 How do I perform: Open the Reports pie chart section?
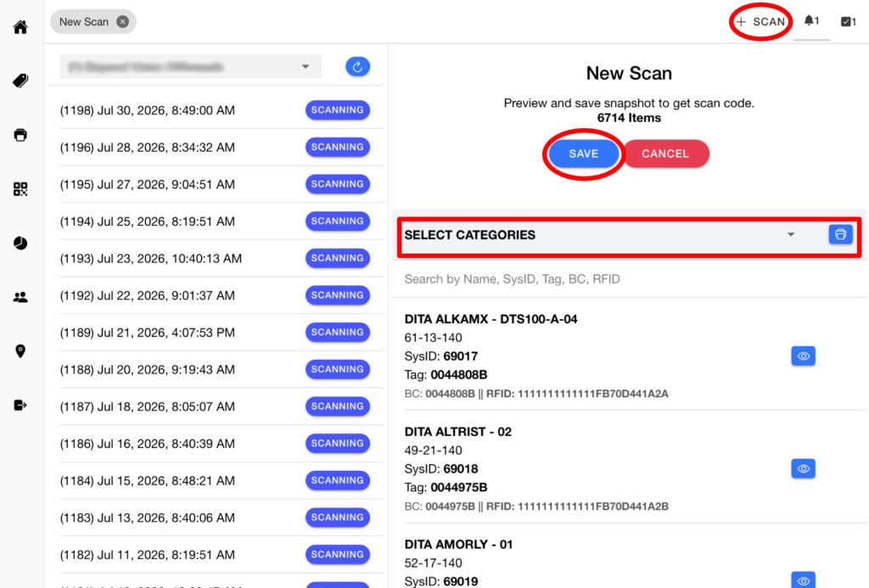pos(20,243)
